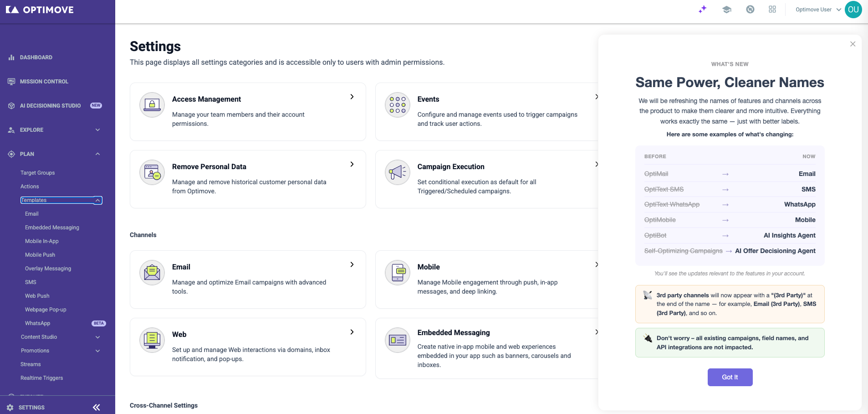
Task: Expand the Promotions submenu
Action: tap(97, 351)
